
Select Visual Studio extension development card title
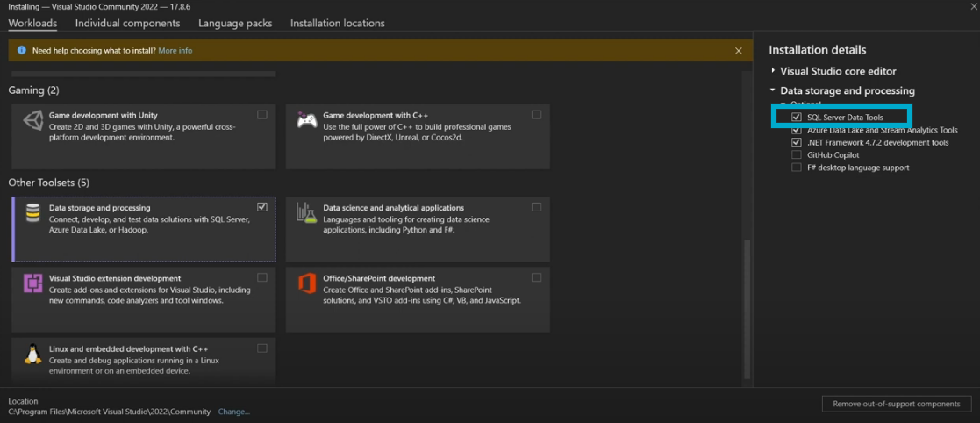tap(115, 278)
